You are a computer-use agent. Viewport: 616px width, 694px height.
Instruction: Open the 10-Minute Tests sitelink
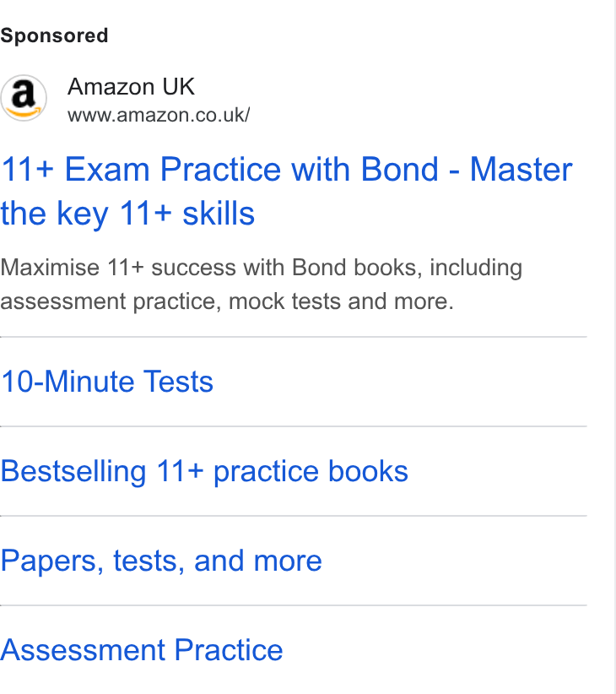tap(107, 382)
